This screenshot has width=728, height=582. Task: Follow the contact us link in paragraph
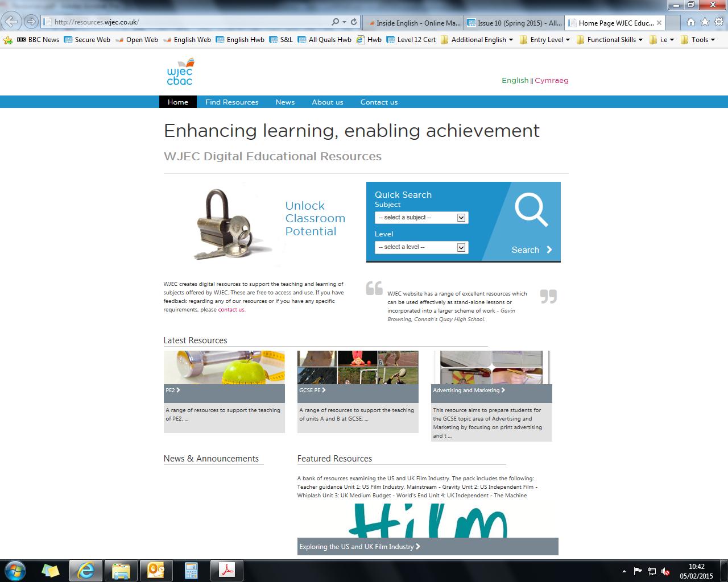[x=231, y=310]
